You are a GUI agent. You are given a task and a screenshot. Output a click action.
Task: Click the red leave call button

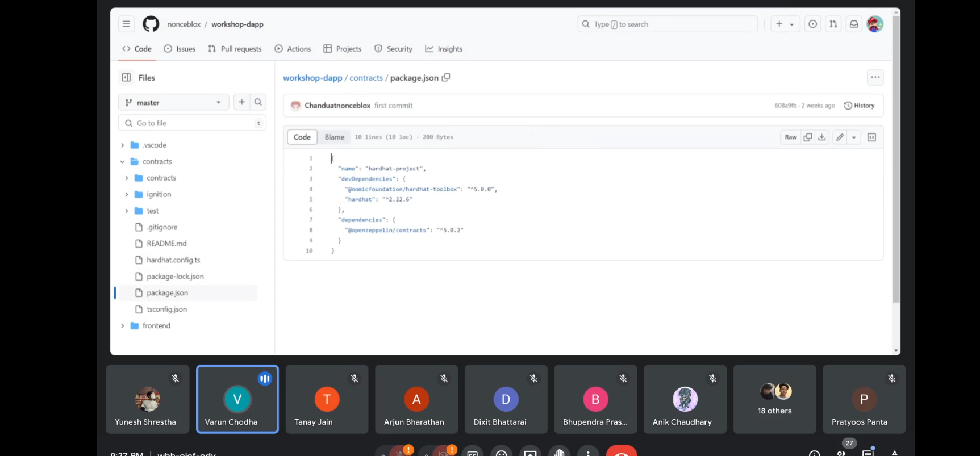point(622,451)
